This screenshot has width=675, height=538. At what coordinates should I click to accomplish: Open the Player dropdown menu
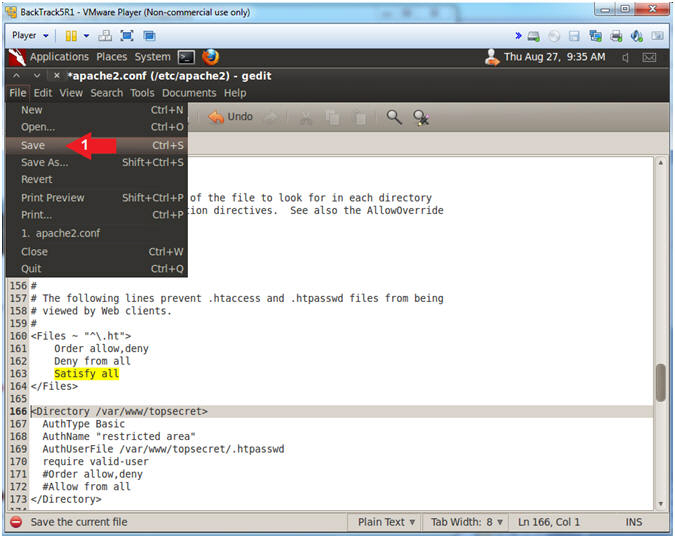pyautogui.click(x=30, y=36)
